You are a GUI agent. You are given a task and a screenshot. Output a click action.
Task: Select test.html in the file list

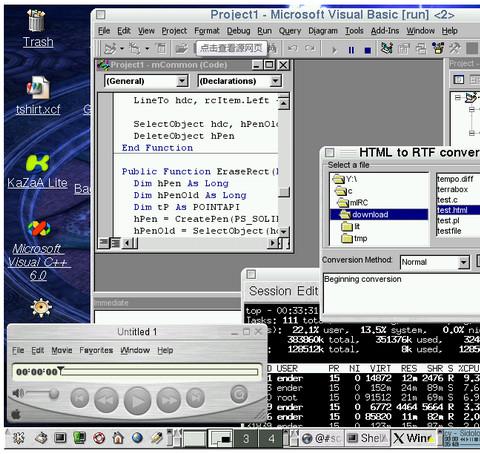point(458,210)
